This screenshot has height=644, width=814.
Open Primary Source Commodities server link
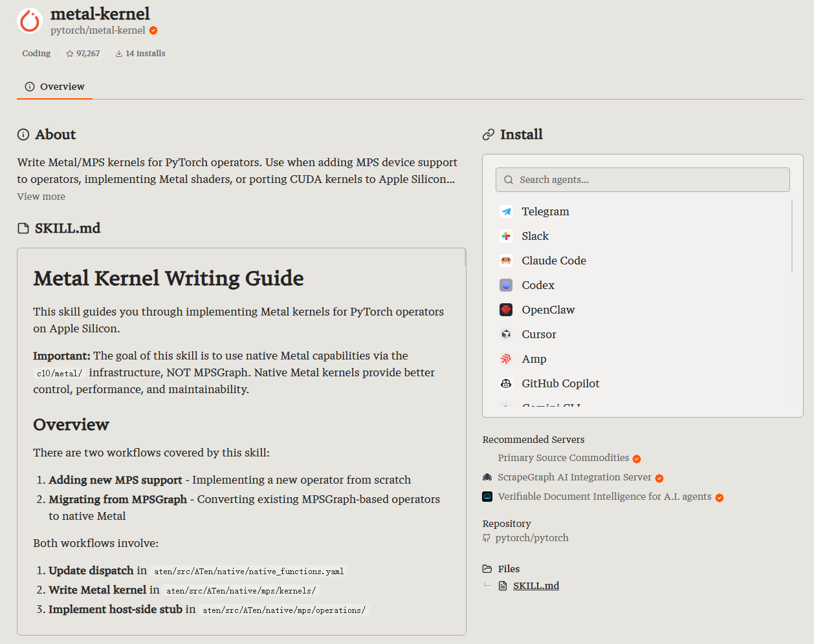click(x=564, y=458)
